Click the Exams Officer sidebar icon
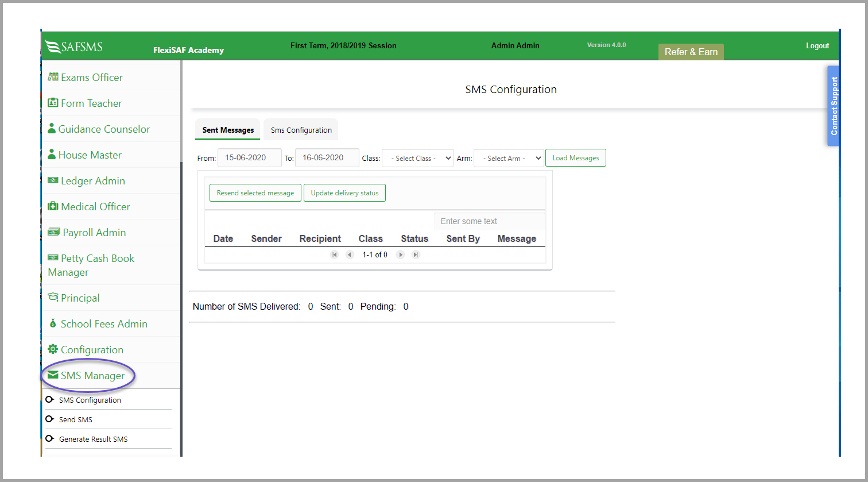The height and width of the screenshot is (482, 868). [53, 77]
